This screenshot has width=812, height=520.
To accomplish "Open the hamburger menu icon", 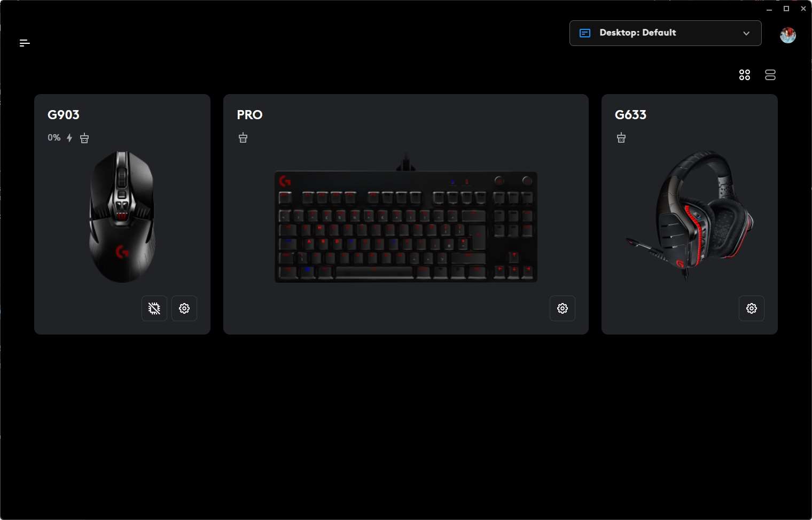I will (25, 43).
